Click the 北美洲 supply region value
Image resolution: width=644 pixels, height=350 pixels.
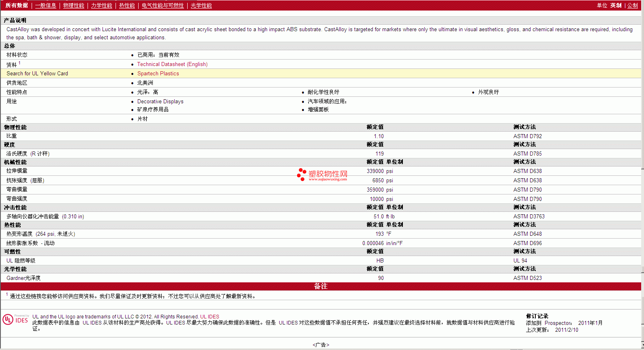(x=145, y=83)
